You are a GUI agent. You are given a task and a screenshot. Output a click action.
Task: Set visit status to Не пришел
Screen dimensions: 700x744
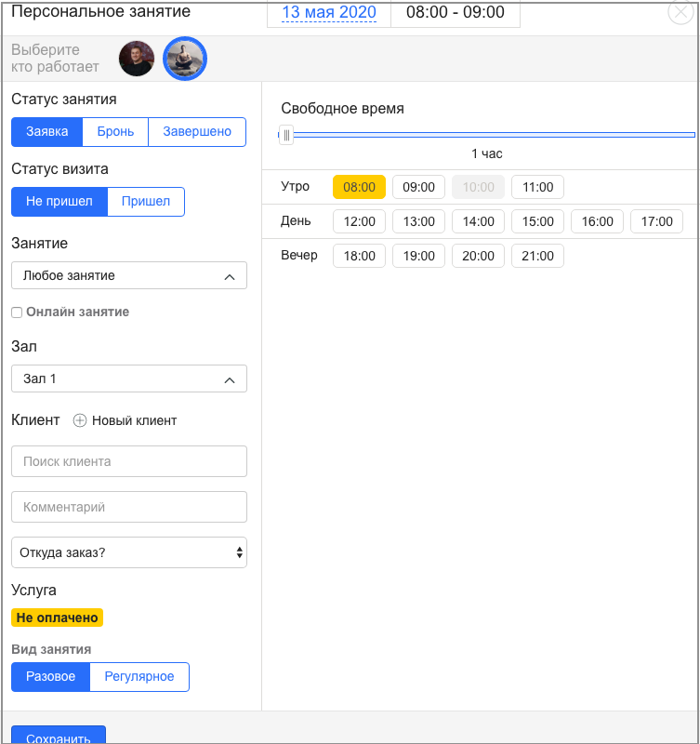[59, 202]
